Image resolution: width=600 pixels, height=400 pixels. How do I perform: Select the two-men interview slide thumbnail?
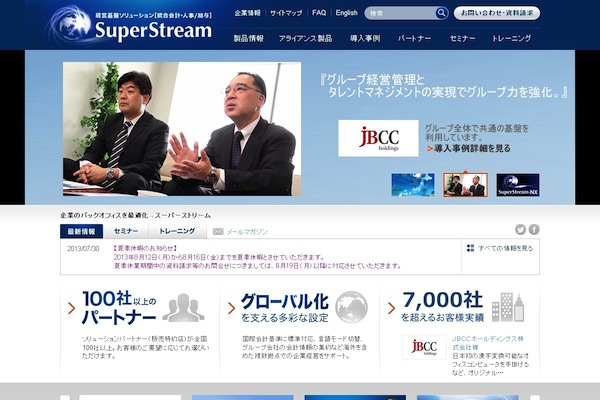click(x=465, y=185)
